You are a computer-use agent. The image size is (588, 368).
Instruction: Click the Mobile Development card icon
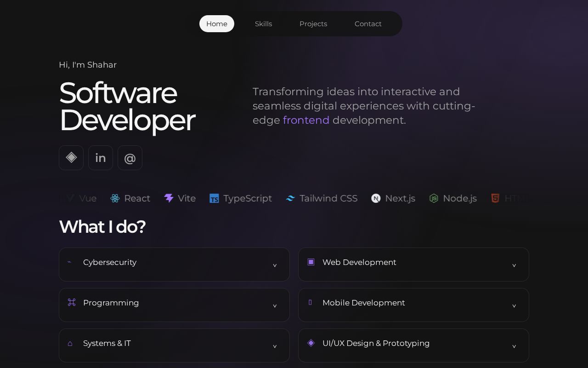coord(310,302)
